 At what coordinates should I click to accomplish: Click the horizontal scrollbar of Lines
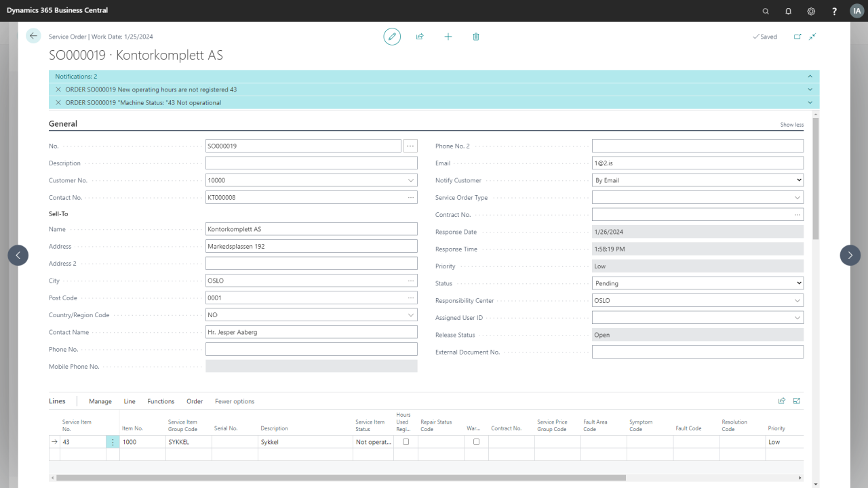[340, 478]
